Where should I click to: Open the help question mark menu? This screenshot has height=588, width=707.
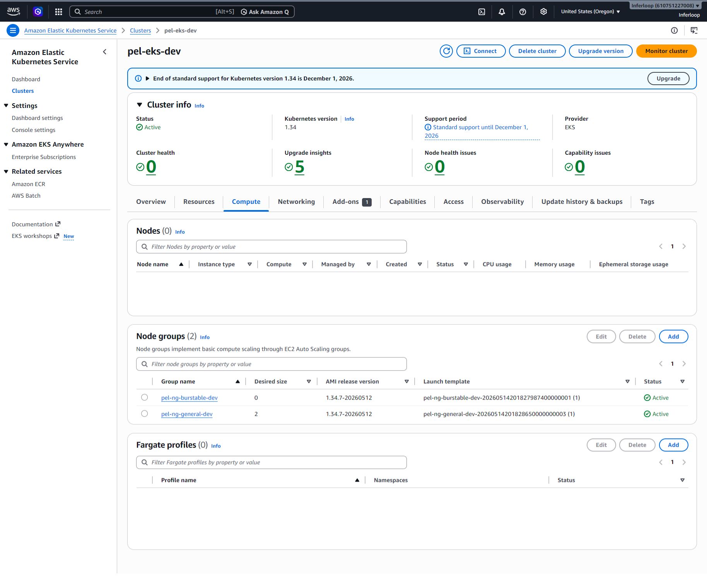(x=523, y=12)
